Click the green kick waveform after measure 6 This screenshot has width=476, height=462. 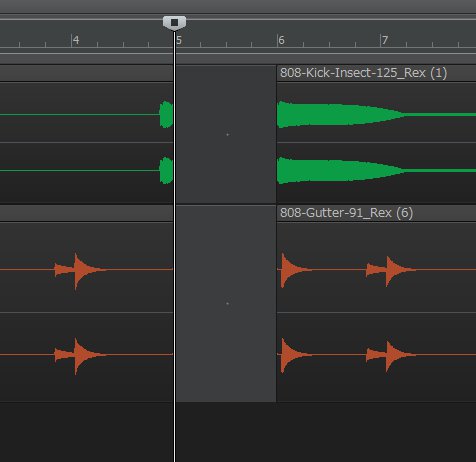[340, 114]
